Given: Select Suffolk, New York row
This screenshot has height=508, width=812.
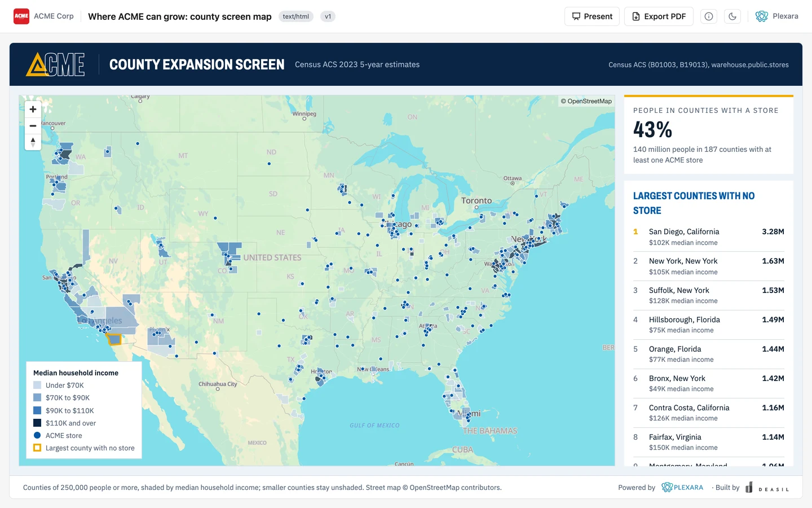Looking at the screenshot, I should (x=709, y=296).
